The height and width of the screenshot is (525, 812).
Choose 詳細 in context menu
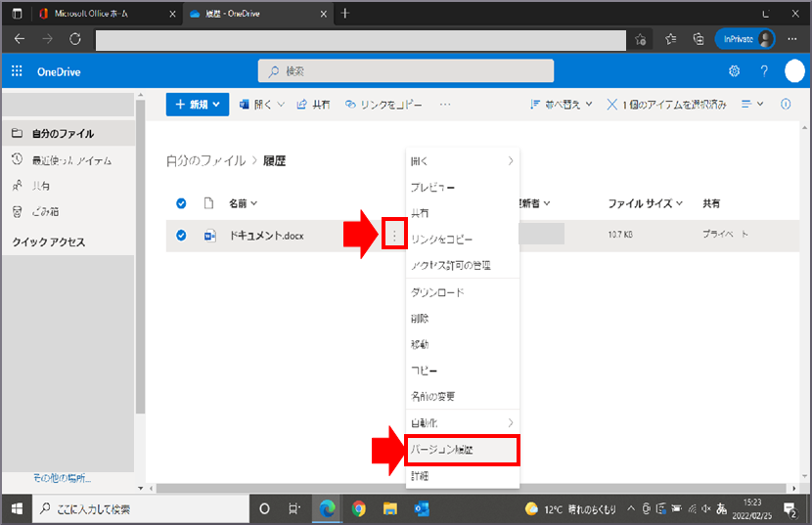[463, 476]
